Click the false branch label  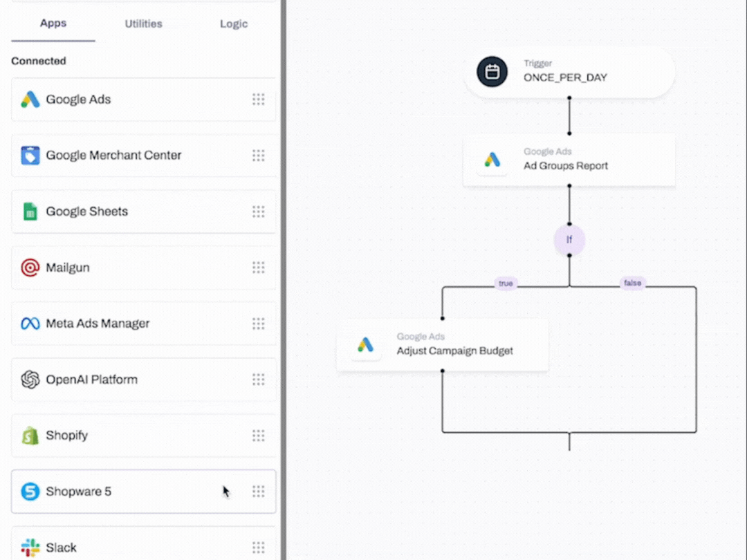coord(632,283)
